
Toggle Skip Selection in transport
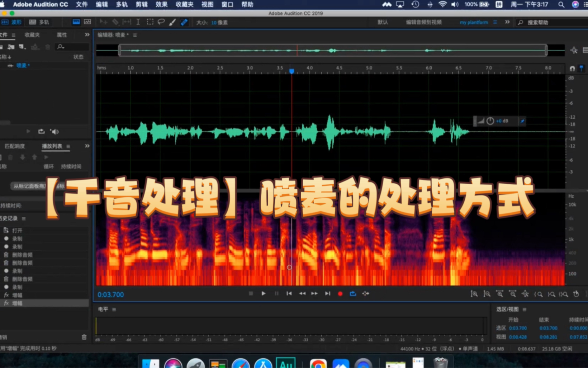click(x=366, y=293)
